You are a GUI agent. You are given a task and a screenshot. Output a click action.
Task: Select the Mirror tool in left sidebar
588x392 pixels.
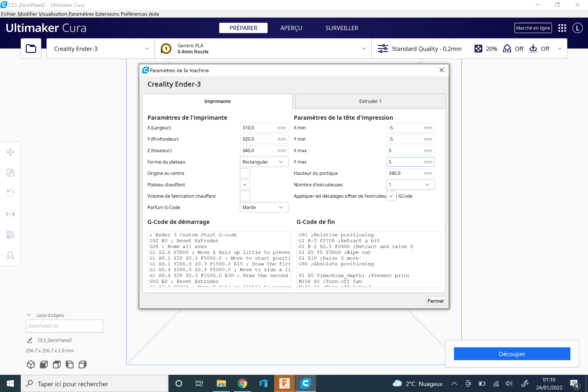[x=10, y=214]
